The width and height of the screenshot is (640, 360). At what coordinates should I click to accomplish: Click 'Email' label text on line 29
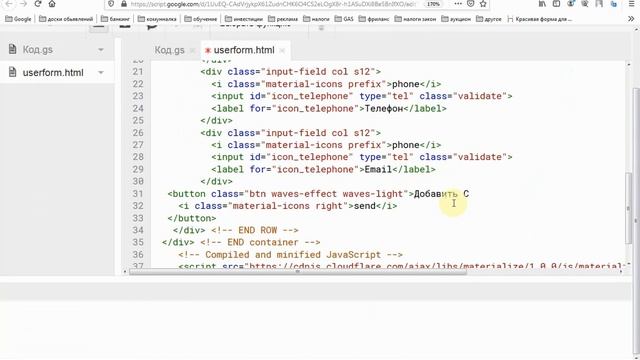point(378,169)
